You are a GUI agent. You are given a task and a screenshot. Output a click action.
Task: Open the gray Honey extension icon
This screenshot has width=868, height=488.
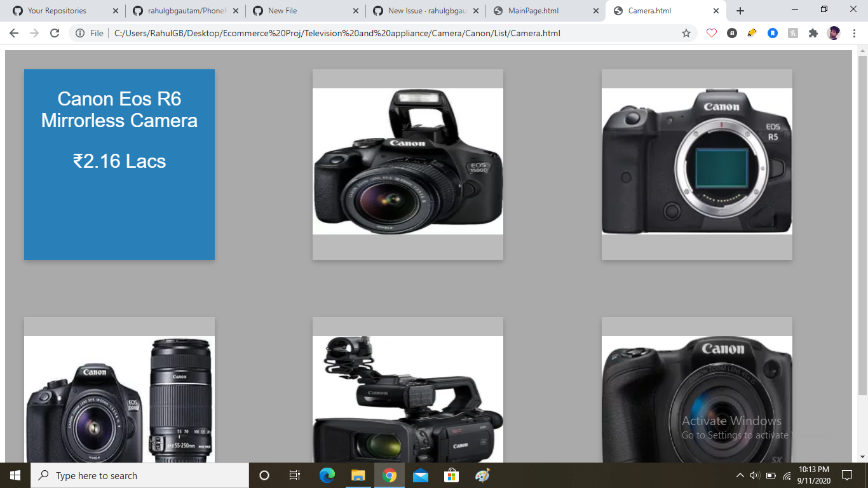(793, 33)
